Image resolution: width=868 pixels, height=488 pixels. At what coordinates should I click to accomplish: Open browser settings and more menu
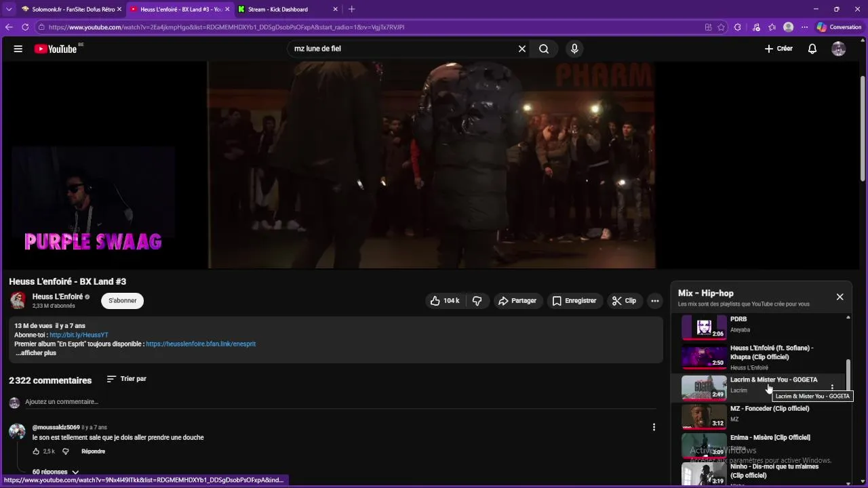click(804, 27)
